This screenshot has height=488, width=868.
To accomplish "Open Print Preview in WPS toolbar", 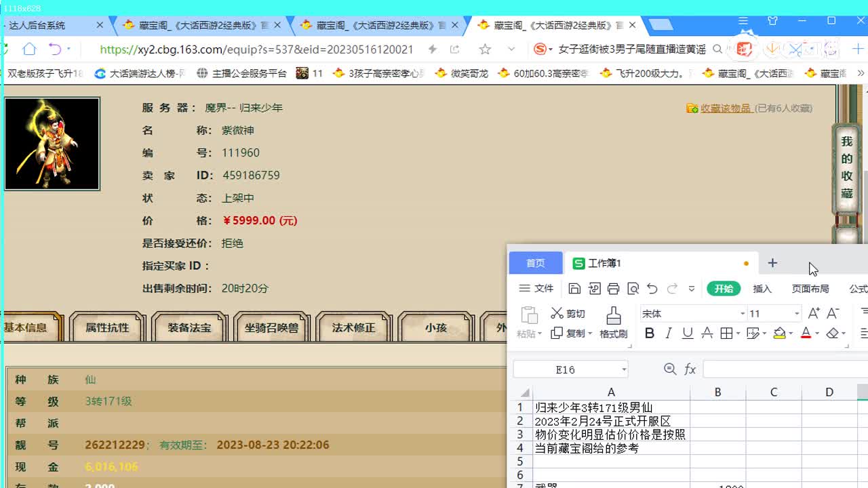I will pos(633,289).
